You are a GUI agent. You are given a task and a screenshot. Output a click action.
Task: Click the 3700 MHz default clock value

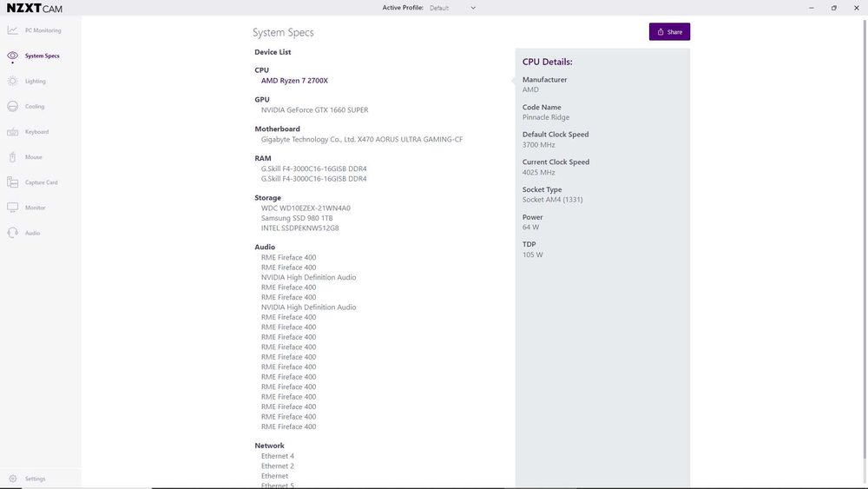pos(539,144)
